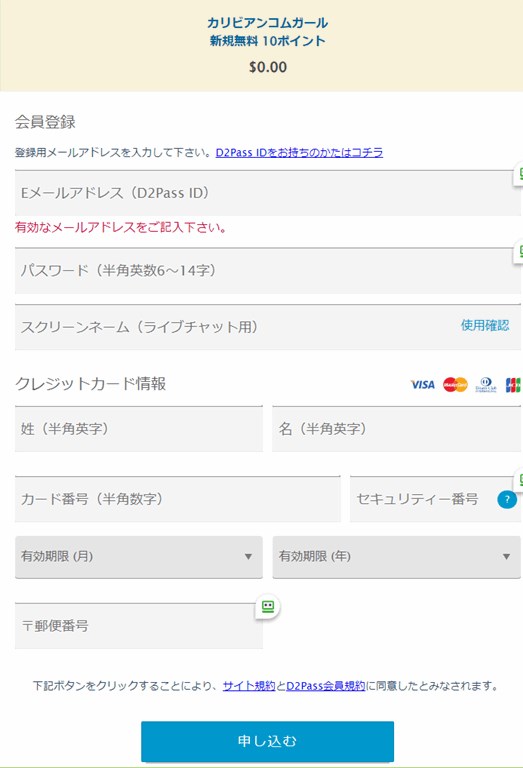Click the VISA card logo
The image size is (523, 768).
(x=423, y=385)
